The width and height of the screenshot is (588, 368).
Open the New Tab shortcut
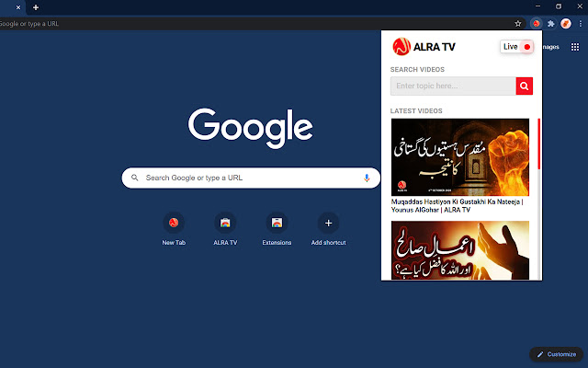pos(174,229)
